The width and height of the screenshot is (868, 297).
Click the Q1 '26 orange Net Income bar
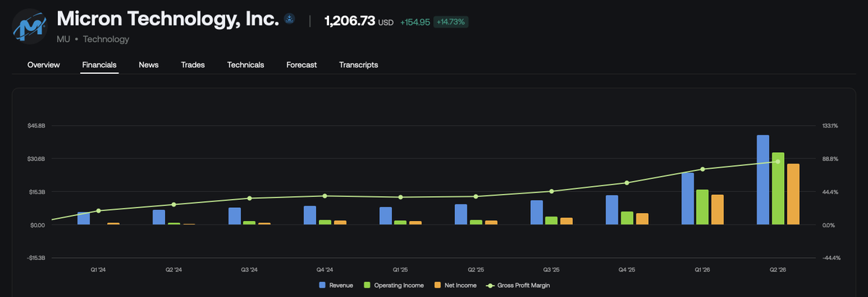(718, 209)
